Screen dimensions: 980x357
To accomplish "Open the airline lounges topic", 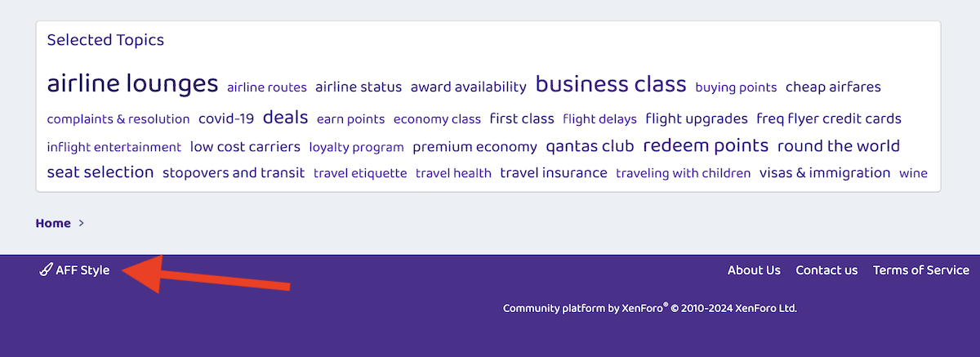I will [x=132, y=83].
